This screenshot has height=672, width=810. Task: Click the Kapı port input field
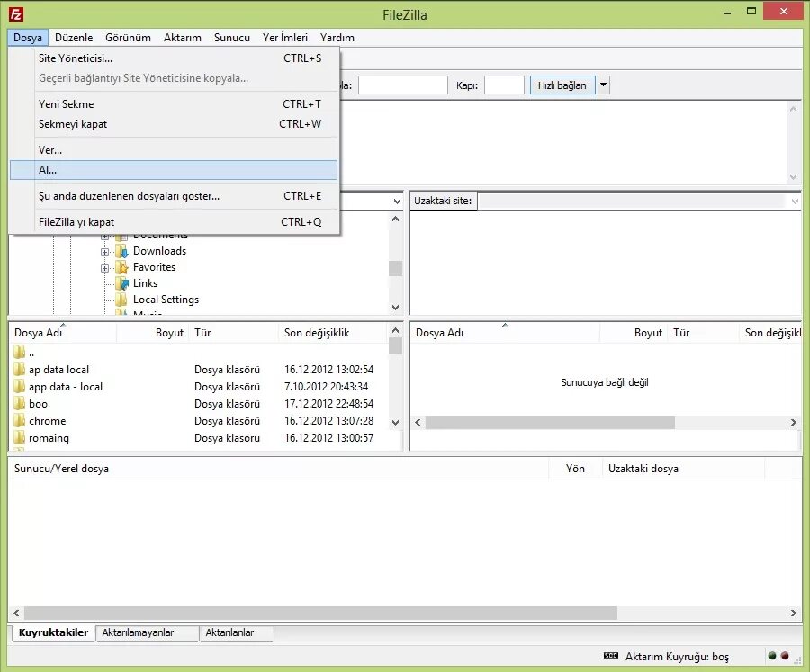coord(504,85)
